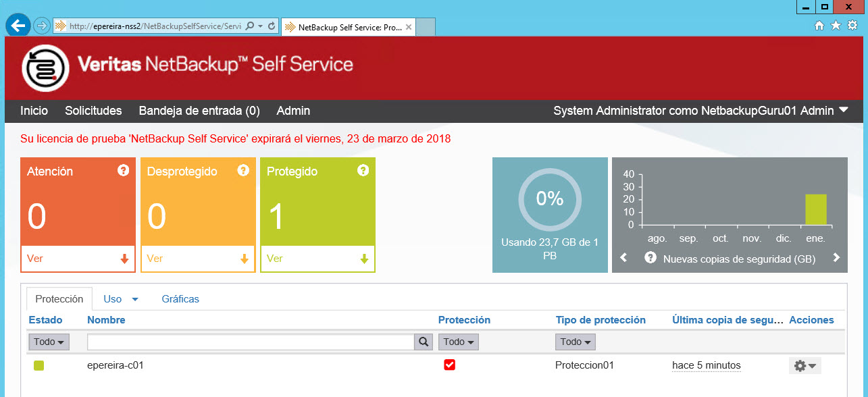Open the address bar history dropdown arrow
Image resolution: width=868 pixels, height=397 pixels.
pyautogui.click(x=261, y=26)
